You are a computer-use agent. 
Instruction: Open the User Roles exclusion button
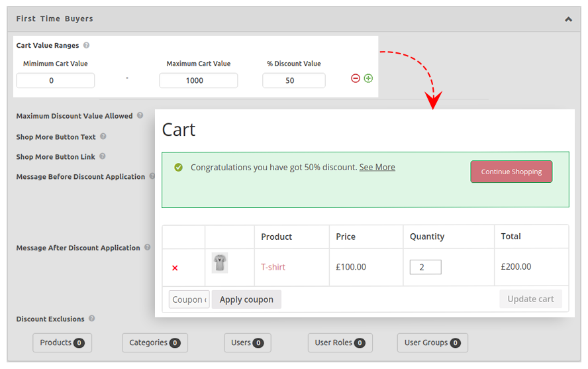click(340, 343)
